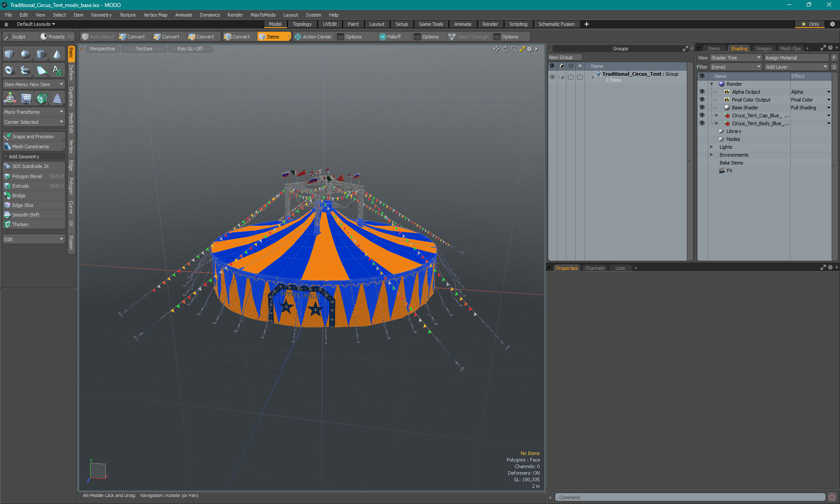
Task: Hide the Base Shader layer
Action: tap(702, 108)
